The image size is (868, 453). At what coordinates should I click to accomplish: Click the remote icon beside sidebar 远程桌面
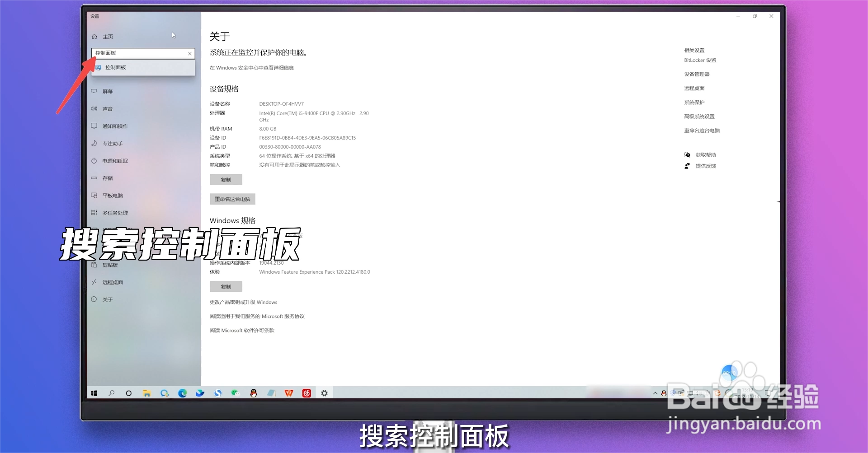click(94, 282)
